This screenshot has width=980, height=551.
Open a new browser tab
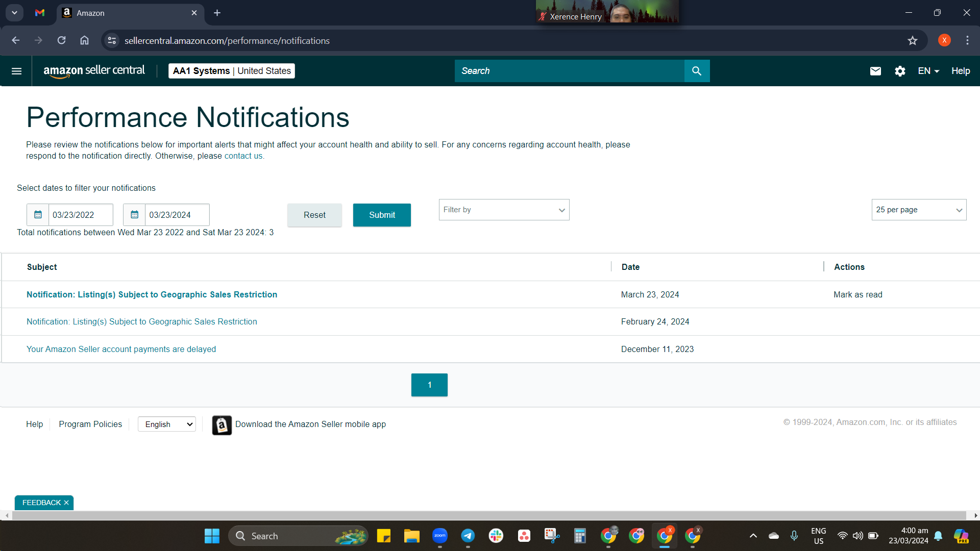(x=217, y=13)
